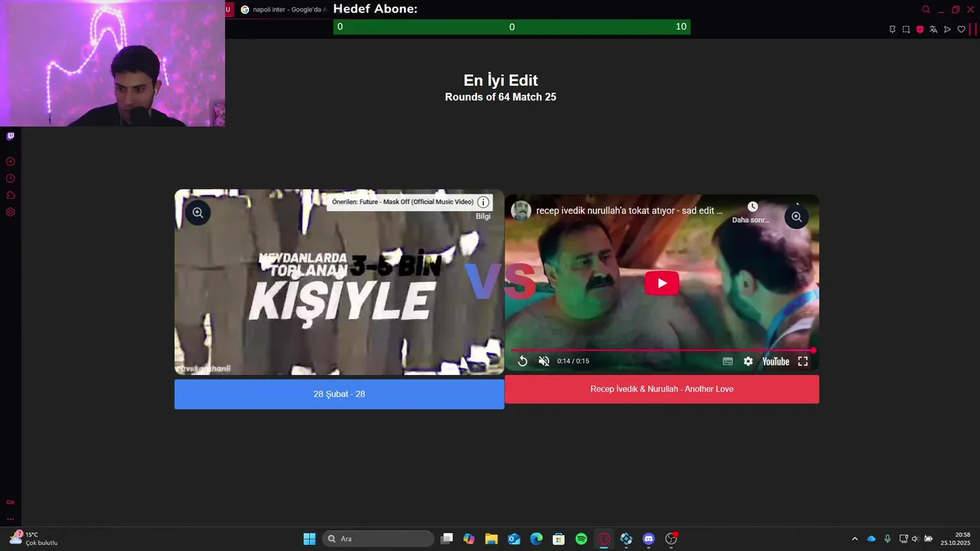Zoom into the 28 Şubat video thumbnail
Screen dimensions: 980x551
(x=198, y=213)
